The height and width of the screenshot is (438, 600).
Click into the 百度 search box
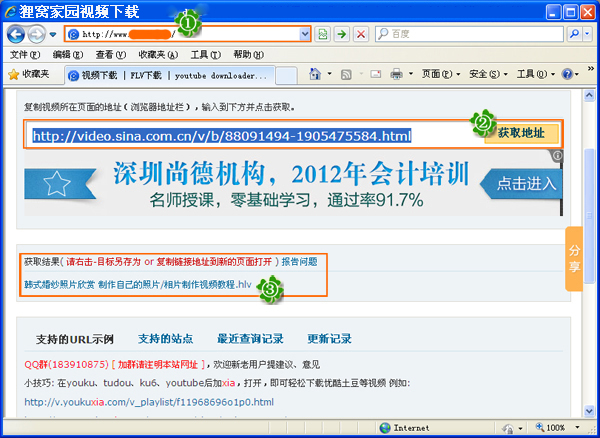coord(469,34)
